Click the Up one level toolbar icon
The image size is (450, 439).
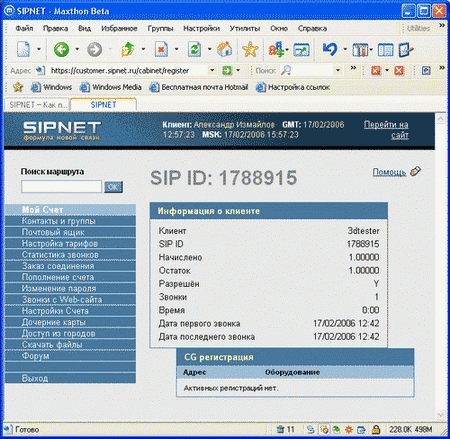pos(128,49)
